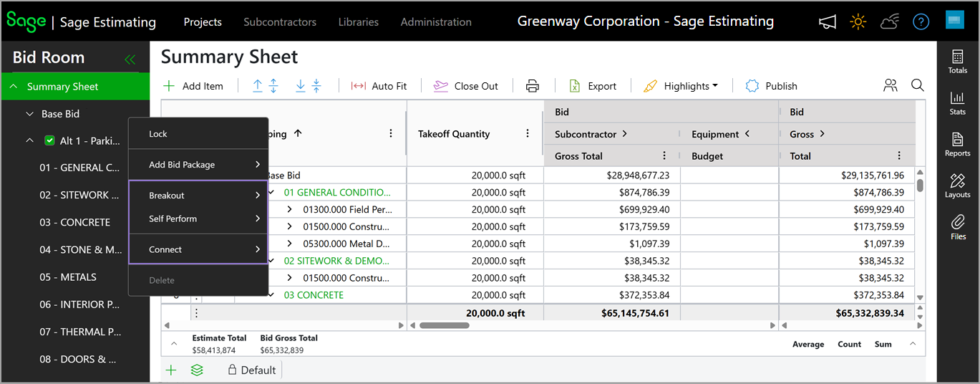Open the Files paperclip icon

click(958, 223)
